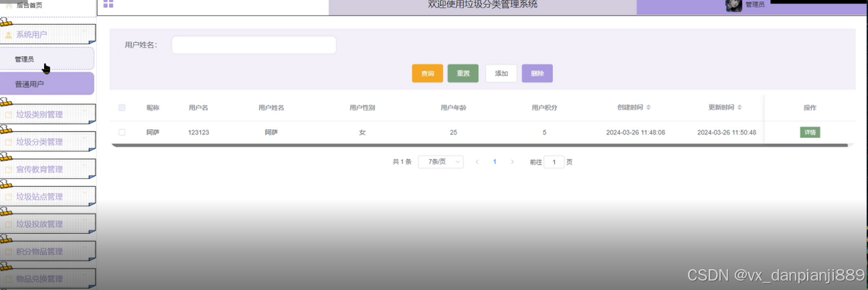868x290 pixels.
Task: Expand the 垃圾分类管理 menu arrow
Action: click(84, 139)
